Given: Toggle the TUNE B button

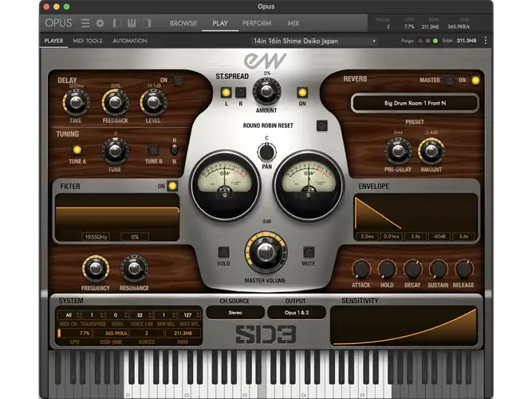Looking at the screenshot, I should (x=153, y=150).
